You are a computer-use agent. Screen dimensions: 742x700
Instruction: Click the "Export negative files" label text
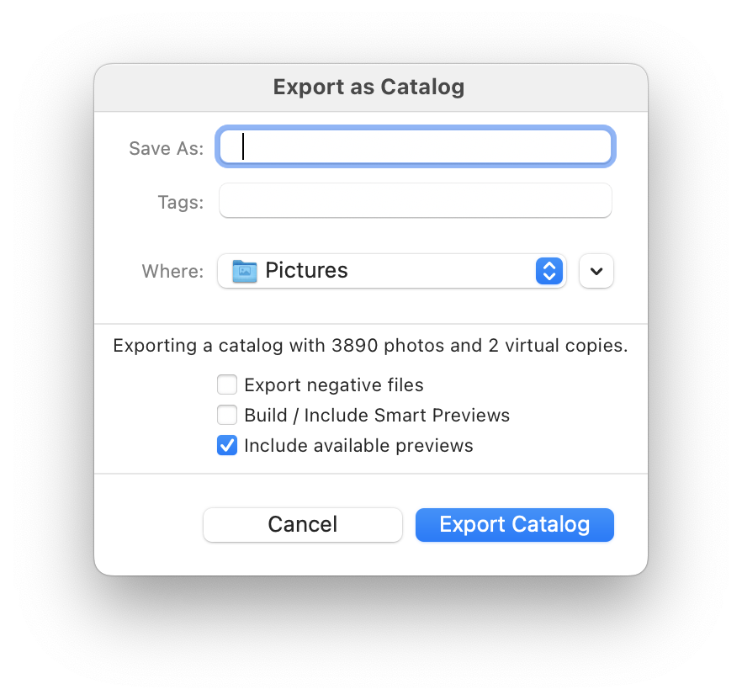coord(334,385)
